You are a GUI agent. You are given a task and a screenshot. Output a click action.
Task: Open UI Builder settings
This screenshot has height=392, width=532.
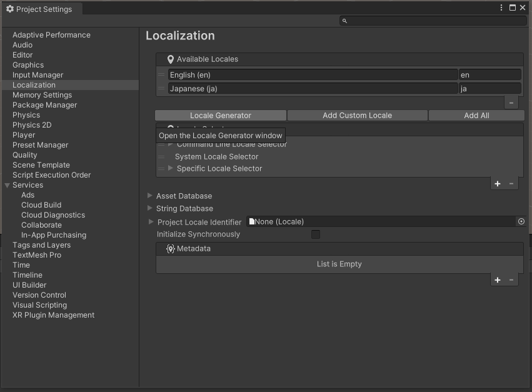pyautogui.click(x=29, y=285)
